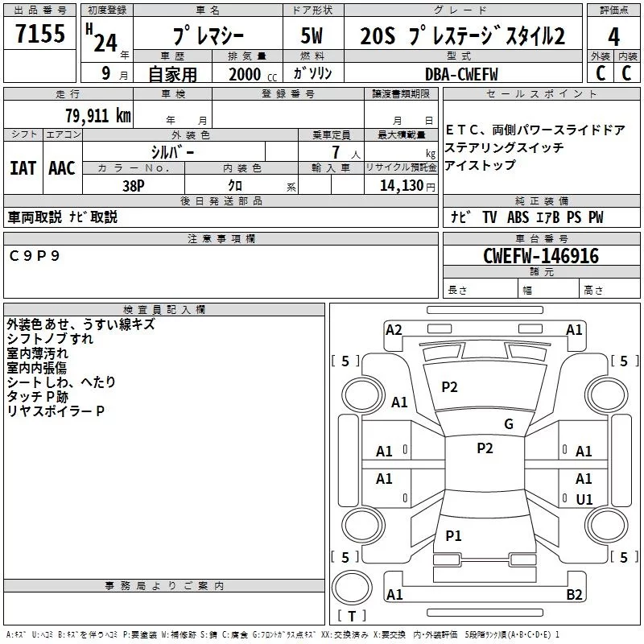This screenshot has height=644, width=644.
Task: Click inspector note 室内内張傷
Action: [x=36, y=367]
